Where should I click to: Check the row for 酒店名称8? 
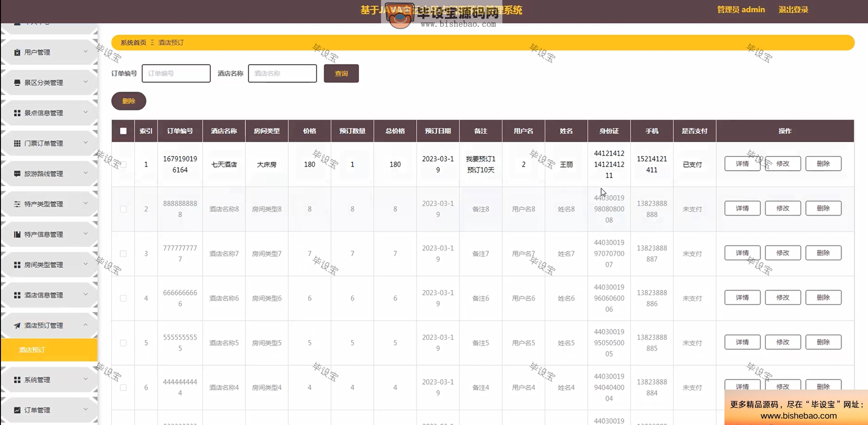pos(123,209)
